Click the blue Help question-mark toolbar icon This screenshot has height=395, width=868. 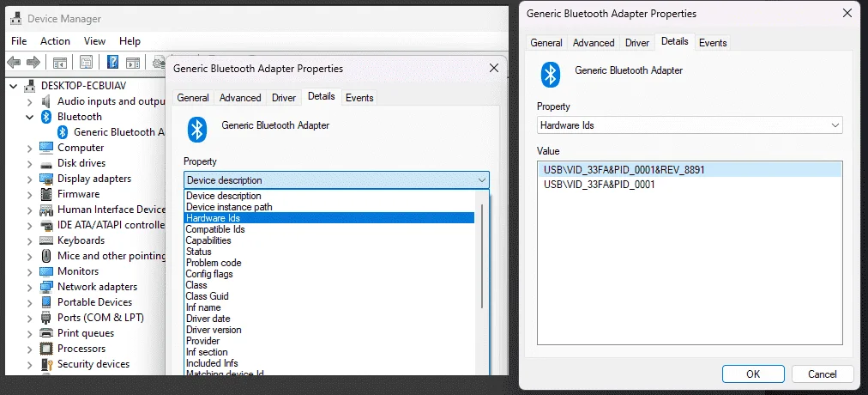point(113,62)
